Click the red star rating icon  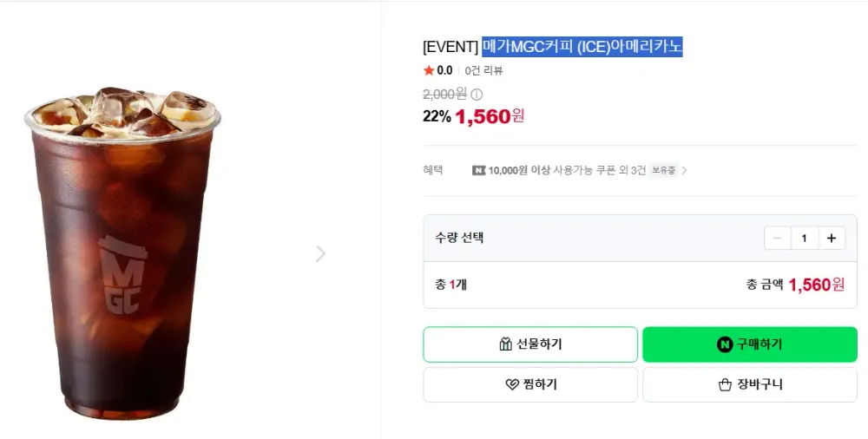coord(429,70)
